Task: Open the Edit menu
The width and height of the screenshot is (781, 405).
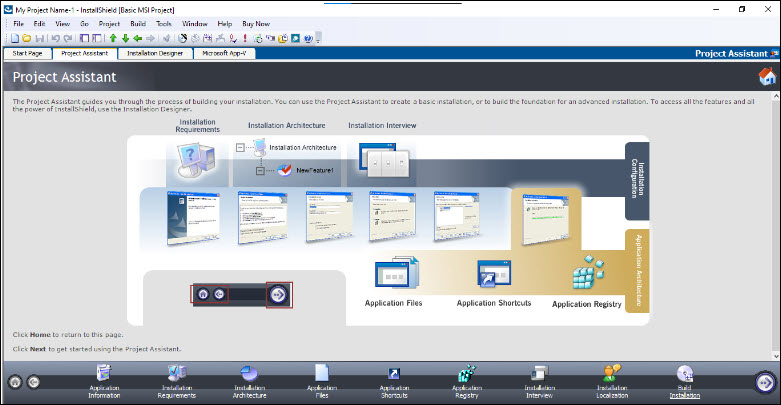Action: (39, 23)
